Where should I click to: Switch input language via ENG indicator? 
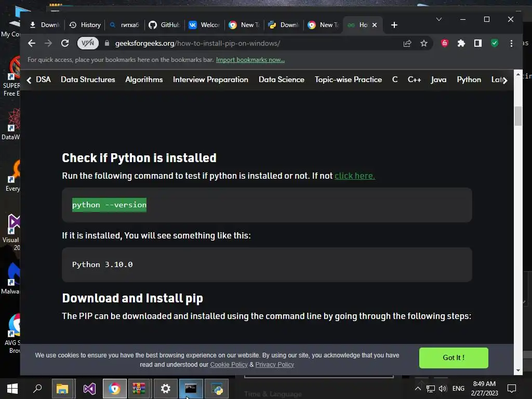click(x=458, y=389)
